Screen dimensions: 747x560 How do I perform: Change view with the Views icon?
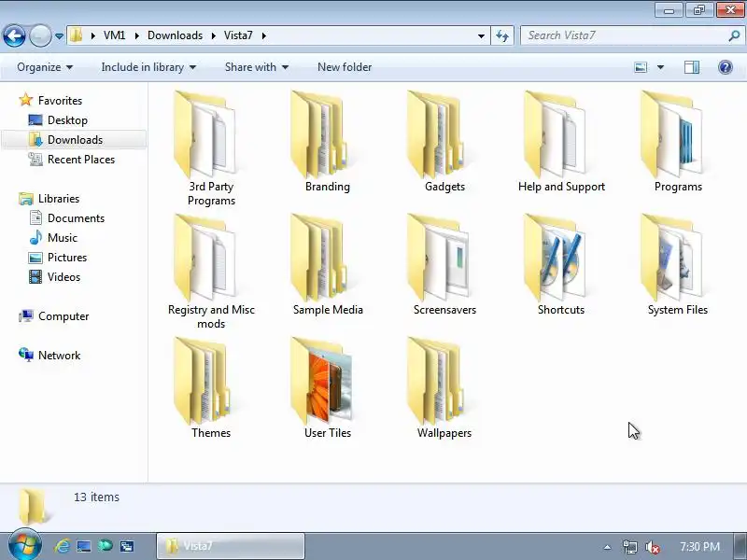point(641,67)
